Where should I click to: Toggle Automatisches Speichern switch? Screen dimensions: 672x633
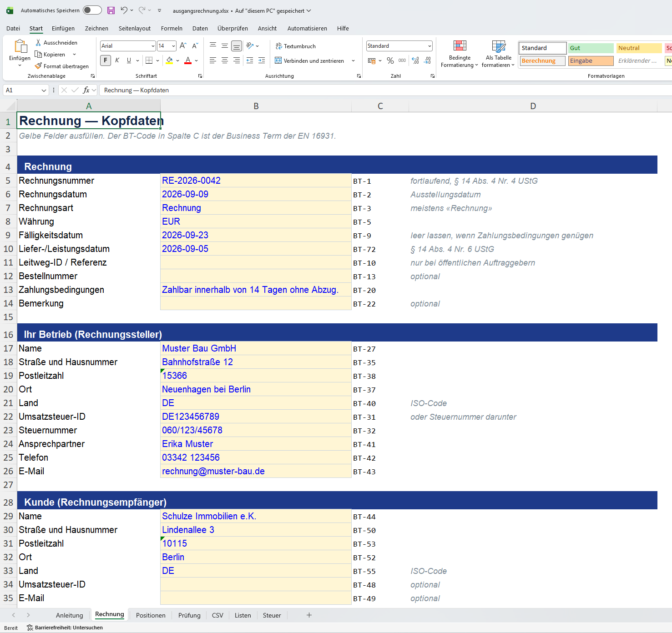92,10
